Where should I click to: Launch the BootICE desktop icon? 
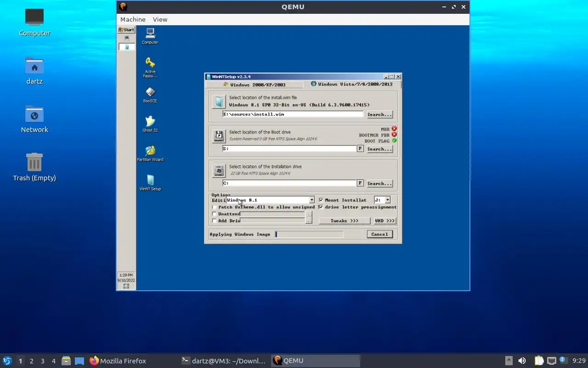click(150, 95)
